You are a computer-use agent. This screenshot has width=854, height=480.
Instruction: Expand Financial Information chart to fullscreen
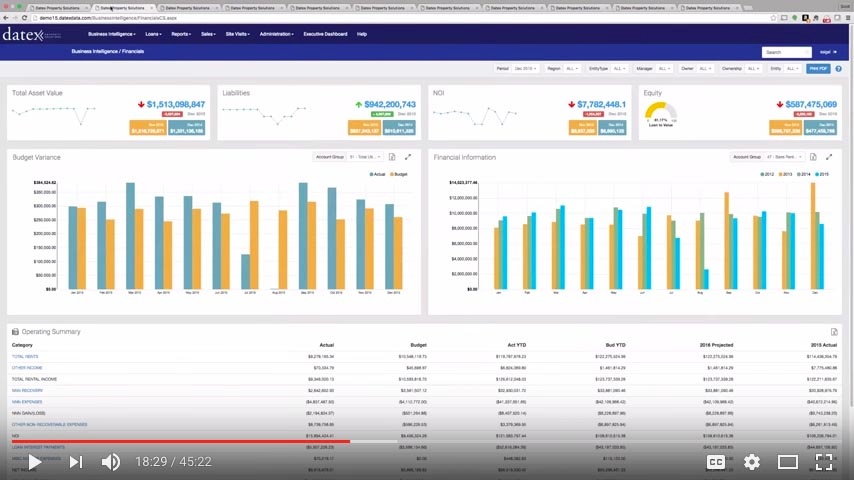827,157
